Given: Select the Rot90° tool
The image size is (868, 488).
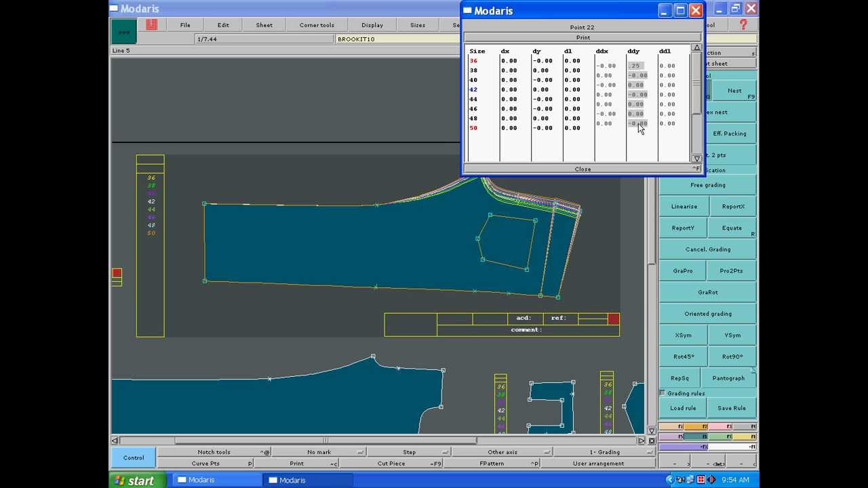Looking at the screenshot, I should click(x=732, y=357).
